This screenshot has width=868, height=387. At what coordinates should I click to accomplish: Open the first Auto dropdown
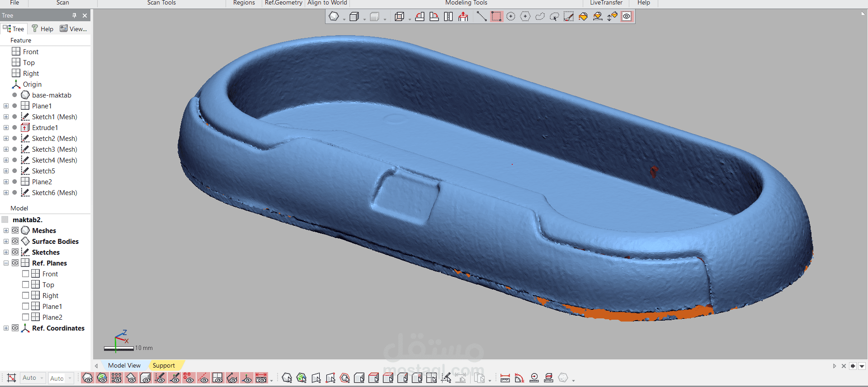(x=33, y=378)
